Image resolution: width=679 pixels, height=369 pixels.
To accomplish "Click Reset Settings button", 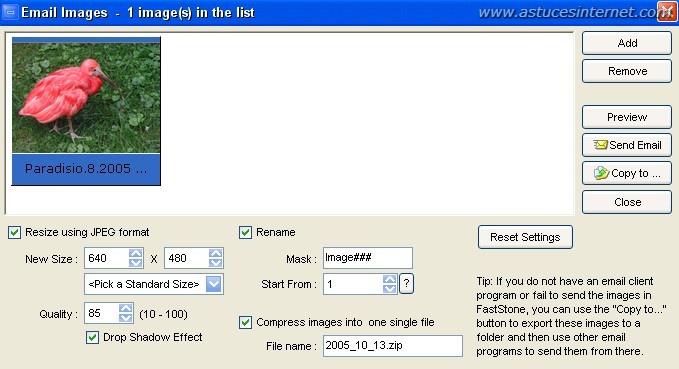I will 525,237.
